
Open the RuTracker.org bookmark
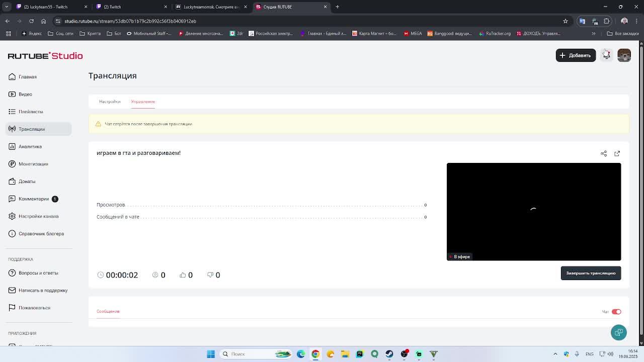click(x=495, y=34)
